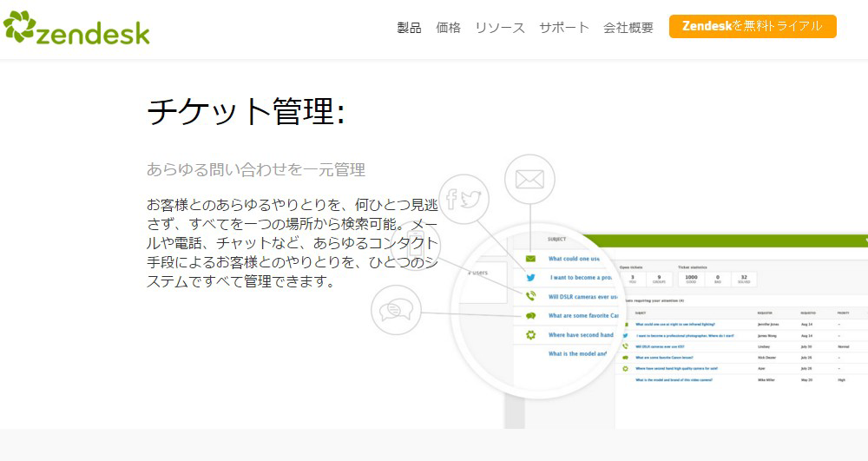This screenshot has height=461, width=868.
Task: Click blue Twitter bird in magnified ticket list
Action: (530, 278)
